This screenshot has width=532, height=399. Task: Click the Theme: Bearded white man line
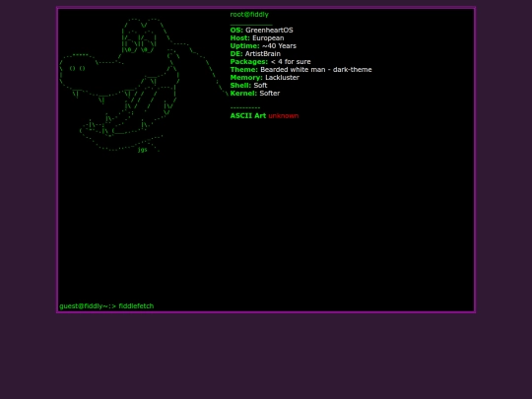300,69
